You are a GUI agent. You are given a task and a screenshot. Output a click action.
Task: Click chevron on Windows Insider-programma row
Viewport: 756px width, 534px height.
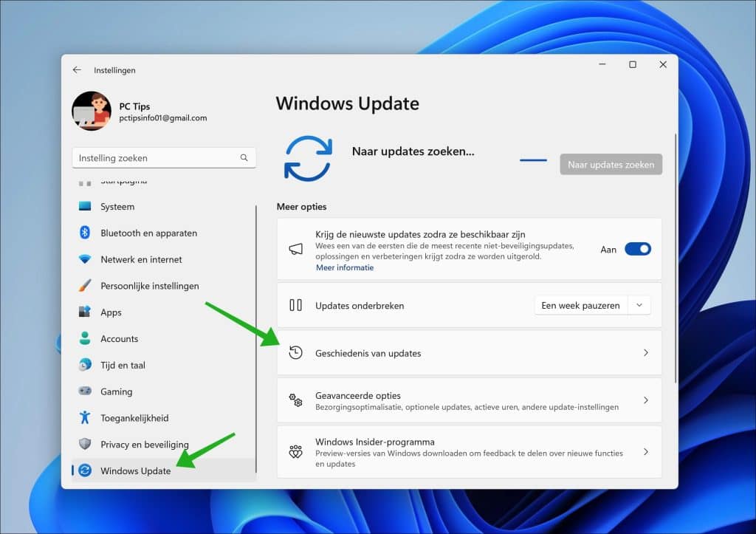[645, 452]
